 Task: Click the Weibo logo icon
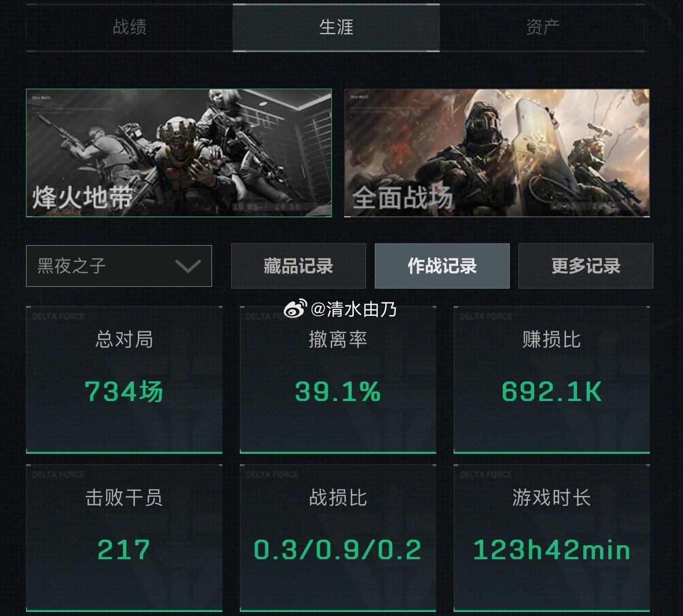295,309
